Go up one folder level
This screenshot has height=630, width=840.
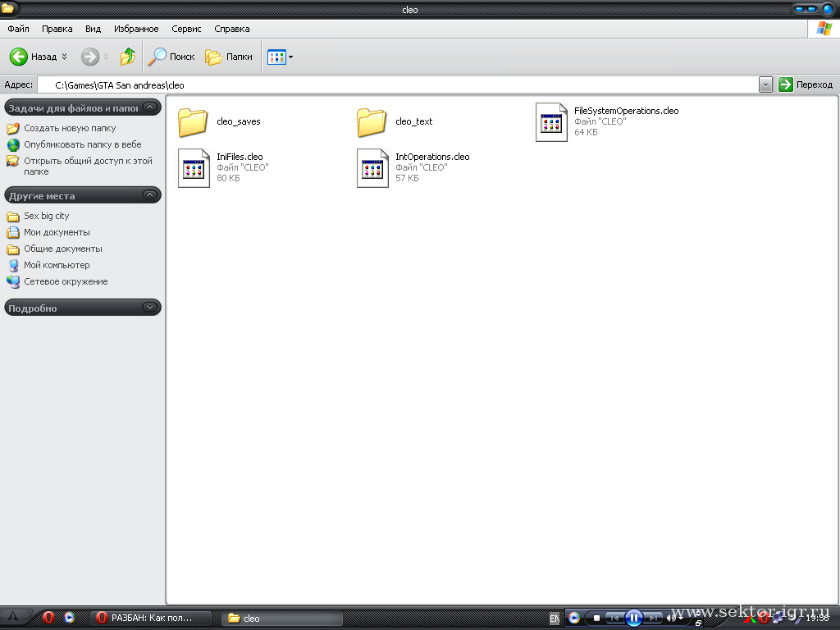127,57
